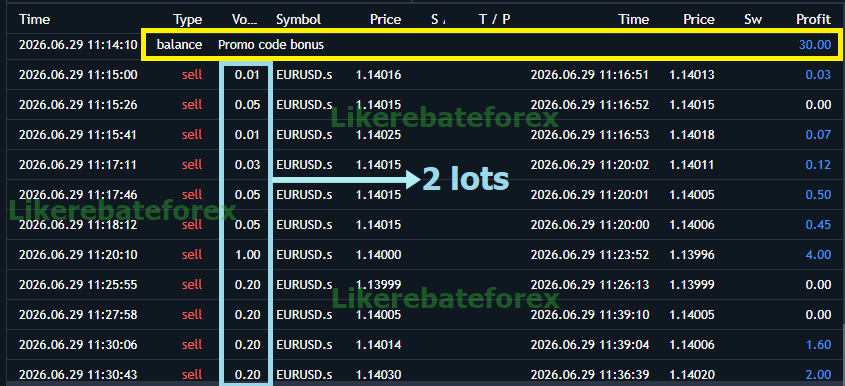Click the 1.00 volume cell
Screen dimensions: 845x386
click(247, 254)
